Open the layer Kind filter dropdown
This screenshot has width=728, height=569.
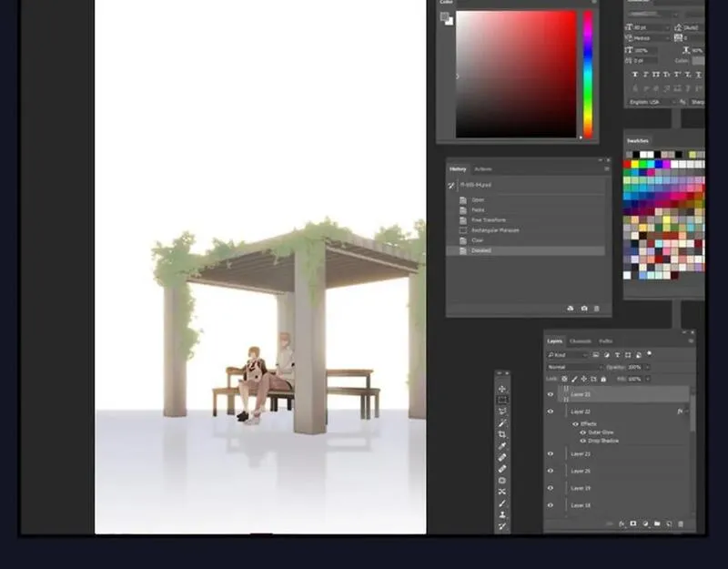pyautogui.click(x=568, y=354)
